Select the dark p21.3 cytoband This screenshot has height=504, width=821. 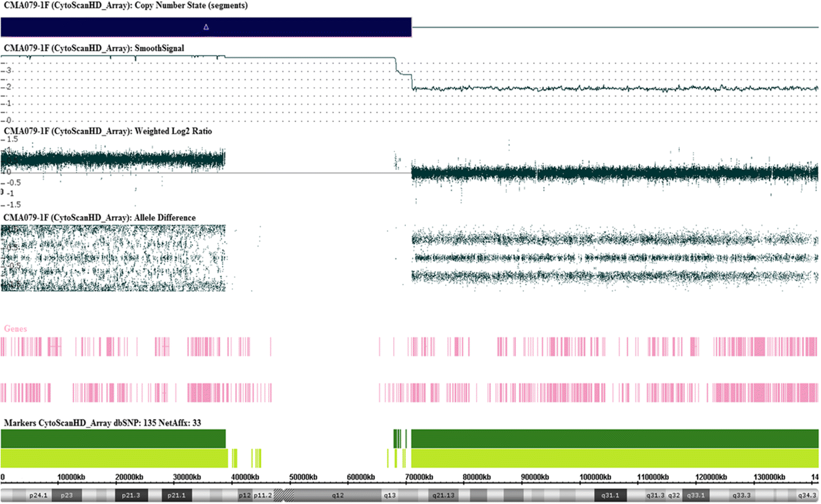(x=131, y=495)
